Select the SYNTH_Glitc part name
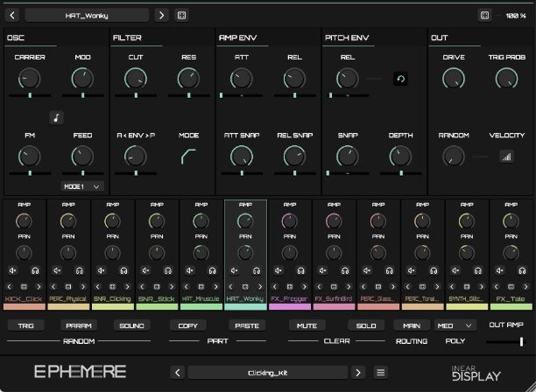Viewport: 536px width, 392px height. click(467, 298)
